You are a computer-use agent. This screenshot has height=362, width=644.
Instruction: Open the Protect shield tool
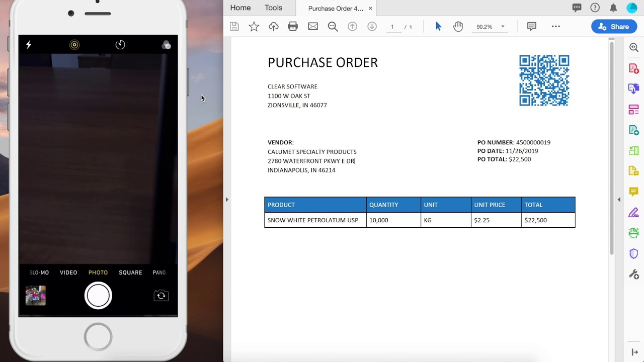pyautogui.click(x=634, y=253)
